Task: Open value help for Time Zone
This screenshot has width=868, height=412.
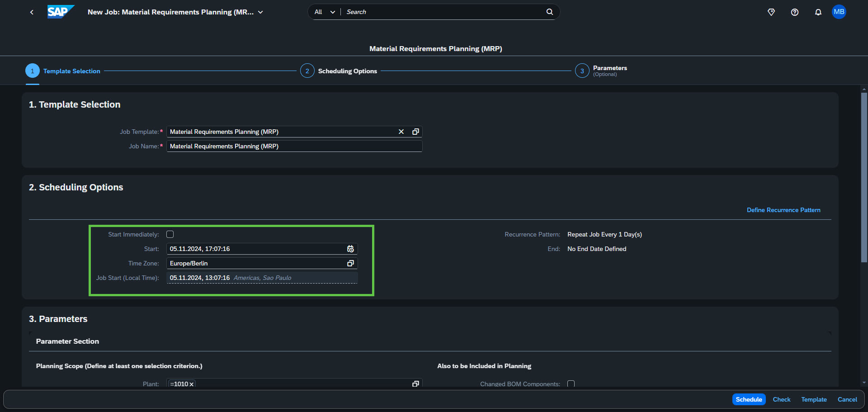Action: pos(350,263)
